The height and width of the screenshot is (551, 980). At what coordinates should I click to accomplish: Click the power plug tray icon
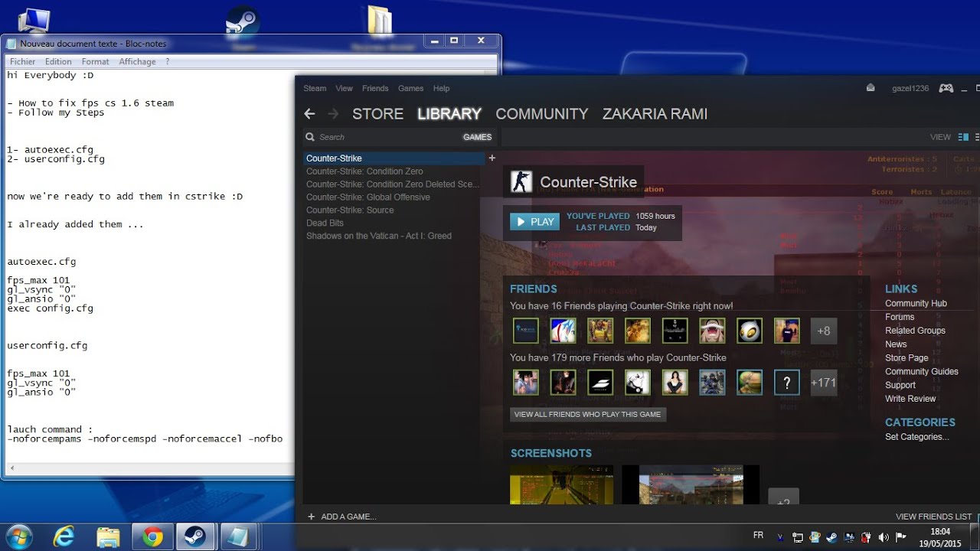coord(866,537)
